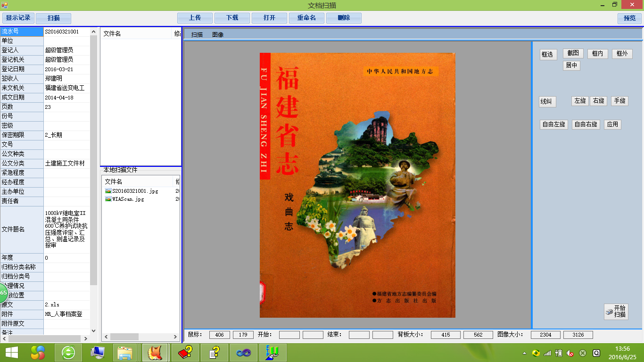Viewport: 644px width, 362px height.
Task: Click property panel horizontal scrollbar right arrow
Action: pyautogui.click(x=85, y=338)
